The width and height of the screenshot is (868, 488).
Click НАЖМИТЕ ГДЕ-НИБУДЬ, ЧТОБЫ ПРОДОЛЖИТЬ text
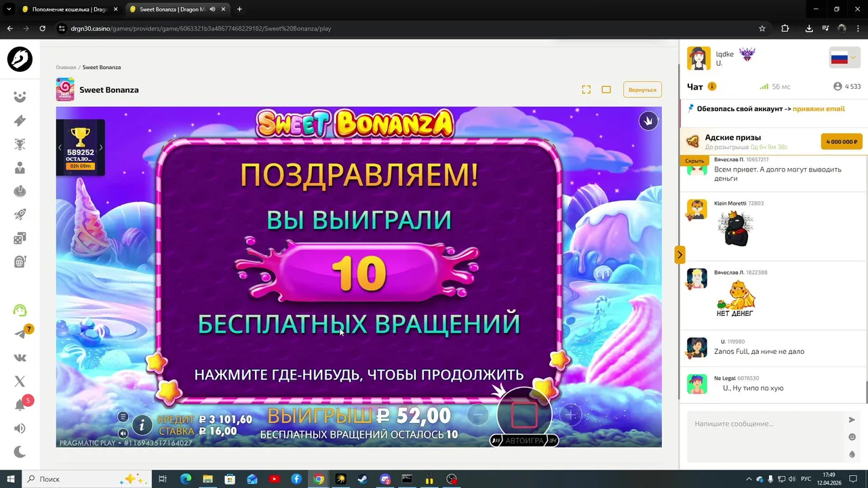(x=359, y=375)
